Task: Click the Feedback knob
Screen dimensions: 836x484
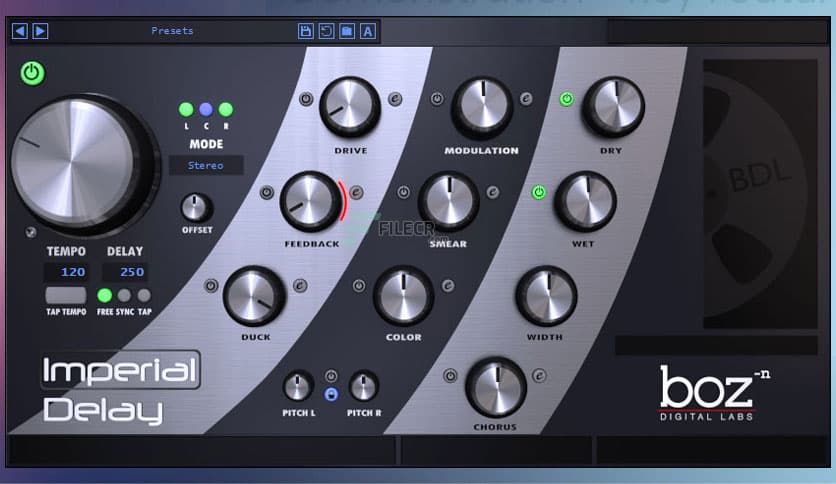Action: tap(311, 201)
